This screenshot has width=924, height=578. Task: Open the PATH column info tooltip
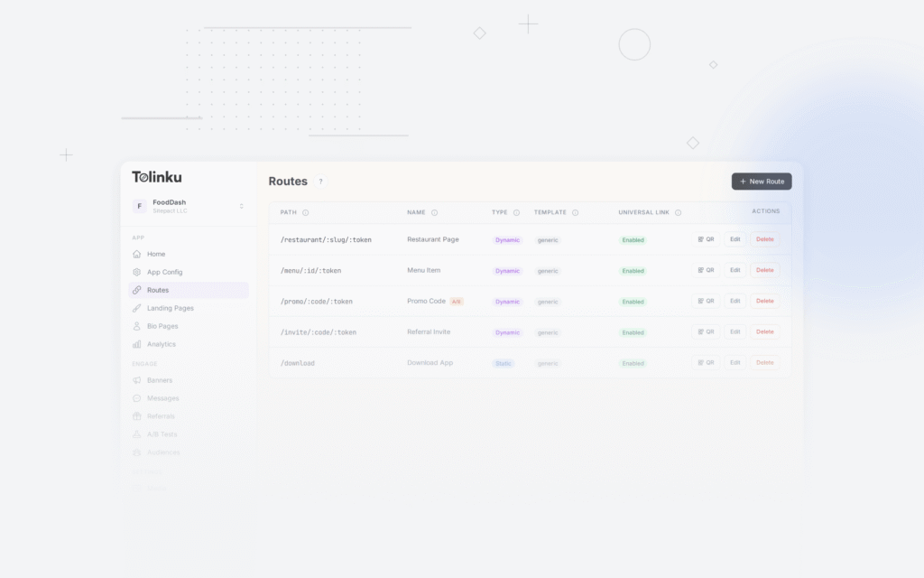click(x=306, y=213)
